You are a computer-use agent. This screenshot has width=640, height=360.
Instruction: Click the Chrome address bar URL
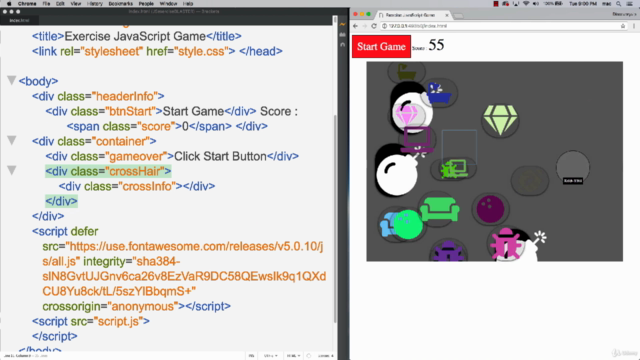pos(418,26)
